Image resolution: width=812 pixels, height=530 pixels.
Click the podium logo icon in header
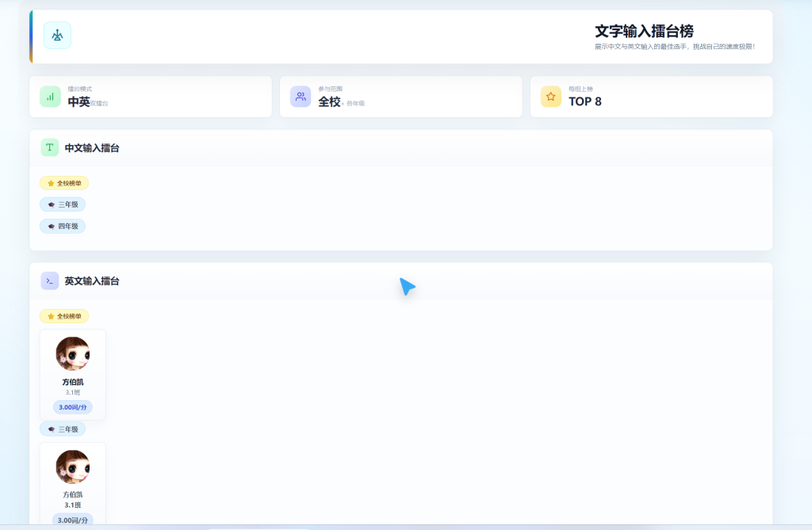point(57,35)
